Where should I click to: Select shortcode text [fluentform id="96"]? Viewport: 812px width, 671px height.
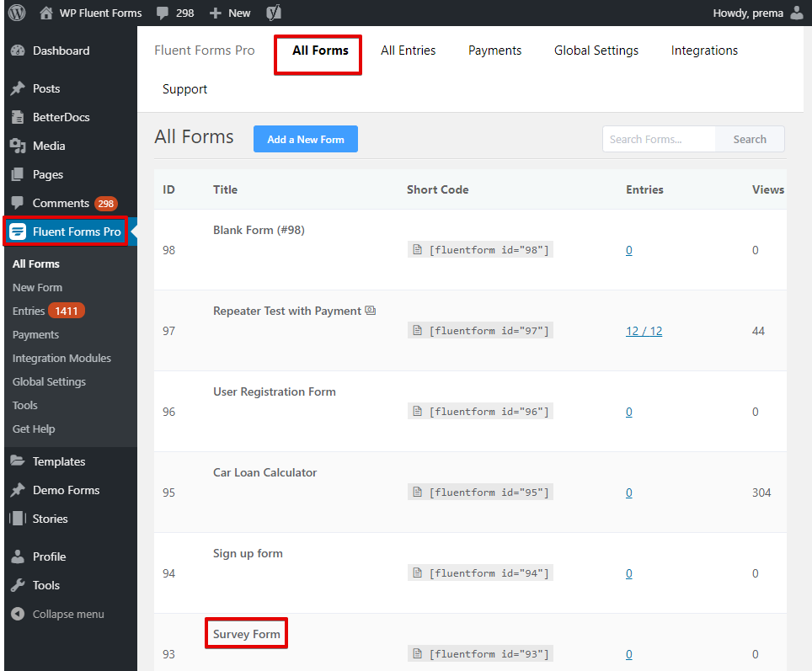489,412
